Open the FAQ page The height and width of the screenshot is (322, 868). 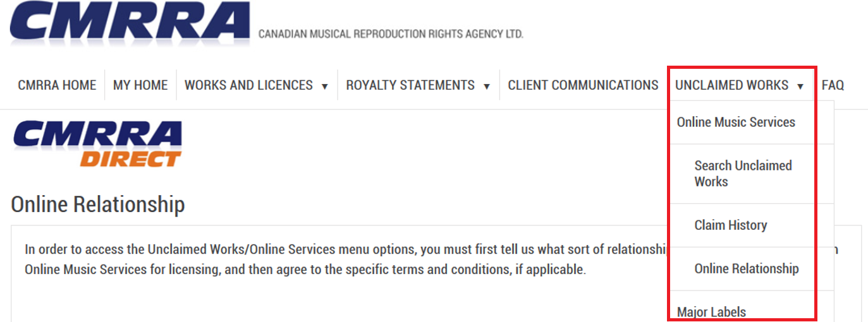point(833,85)
